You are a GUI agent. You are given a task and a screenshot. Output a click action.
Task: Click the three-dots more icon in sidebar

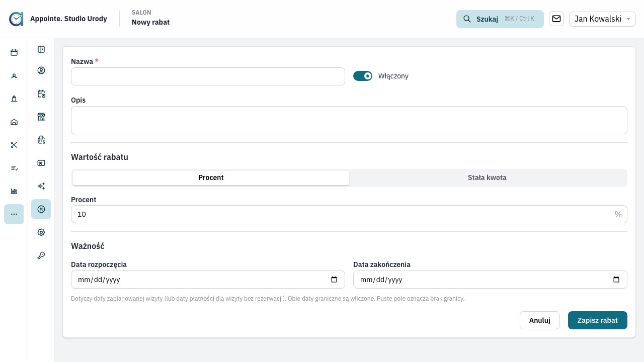click(x=14, y=214)
